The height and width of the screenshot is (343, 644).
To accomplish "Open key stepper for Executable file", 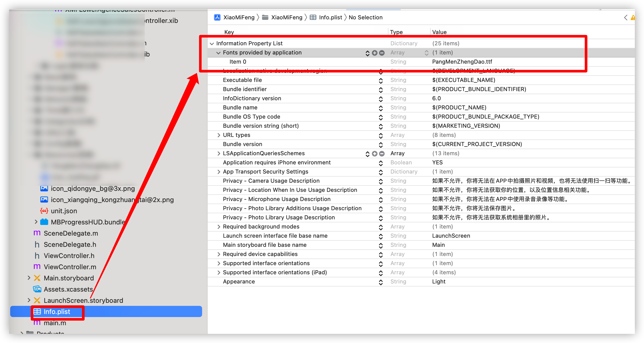I will (381, 80).
